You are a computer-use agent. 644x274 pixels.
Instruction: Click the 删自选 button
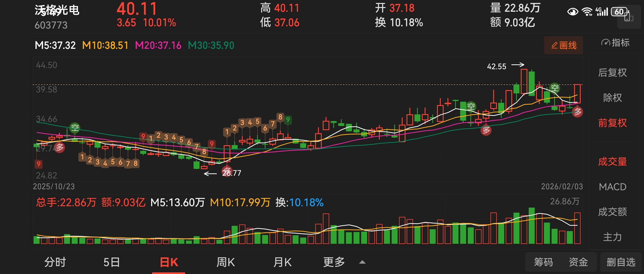click(621, 262)
